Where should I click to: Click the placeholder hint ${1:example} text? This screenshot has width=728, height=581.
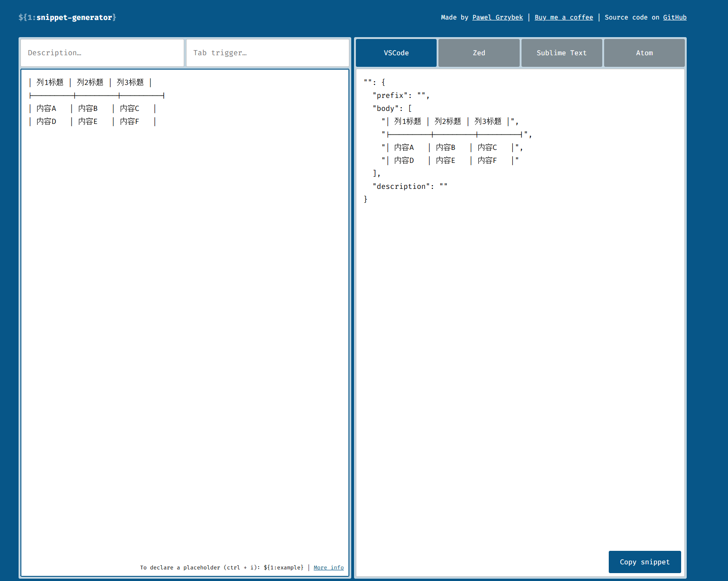point(283,568)
